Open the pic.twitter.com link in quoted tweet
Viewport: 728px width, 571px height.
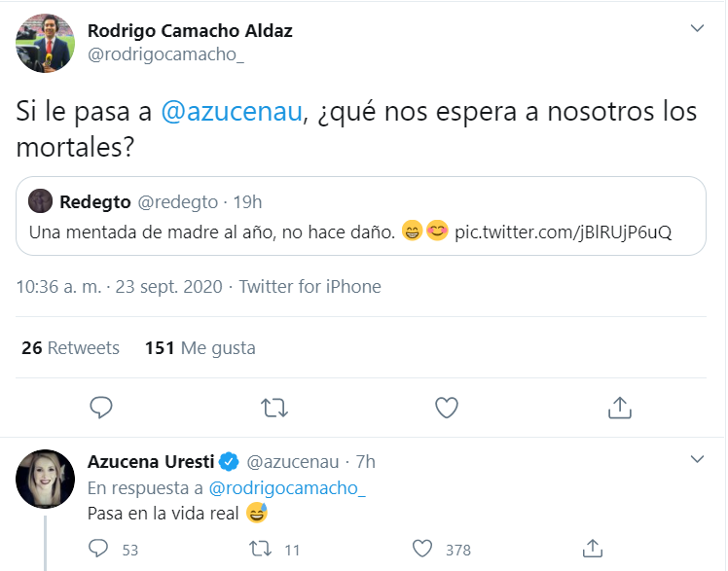[564, 233]
